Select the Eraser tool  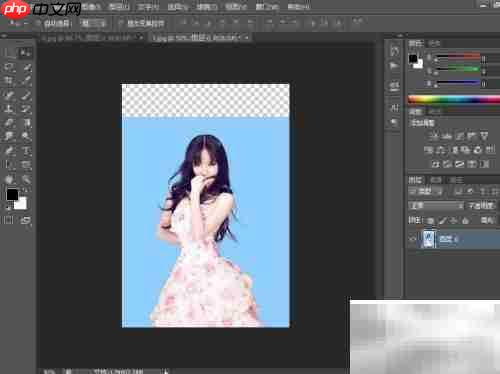[x=9, y=123]
